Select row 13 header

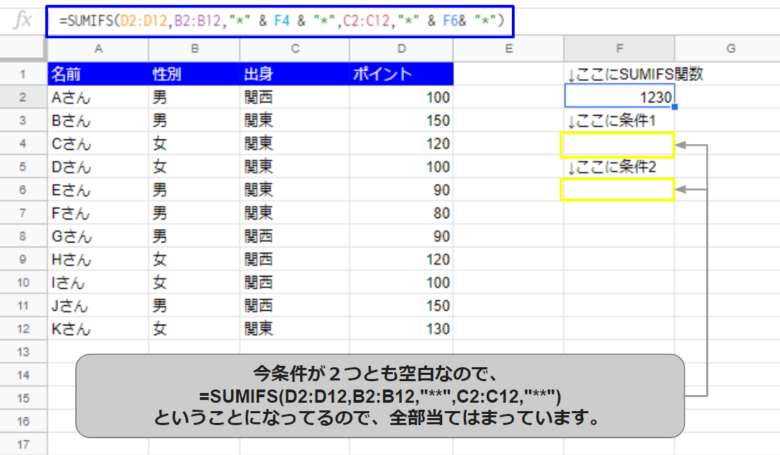coord(23,352)
